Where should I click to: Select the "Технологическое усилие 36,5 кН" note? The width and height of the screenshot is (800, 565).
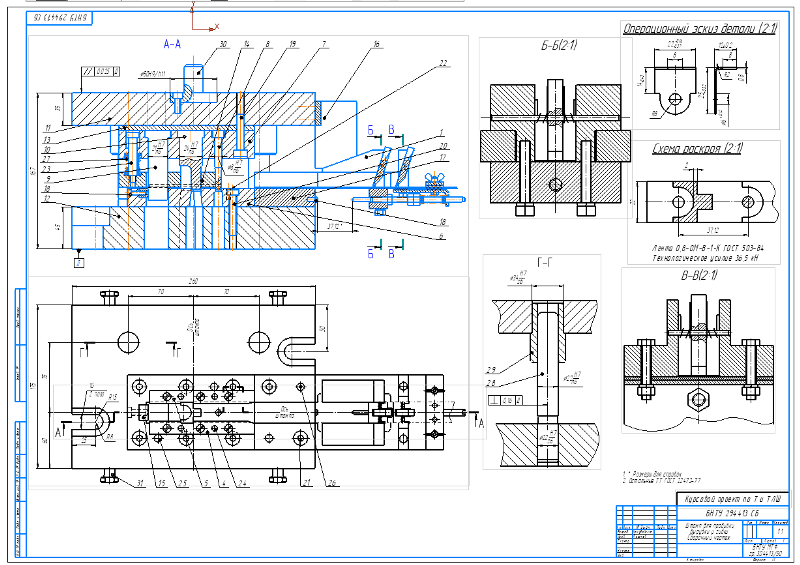tap(705, 258)
